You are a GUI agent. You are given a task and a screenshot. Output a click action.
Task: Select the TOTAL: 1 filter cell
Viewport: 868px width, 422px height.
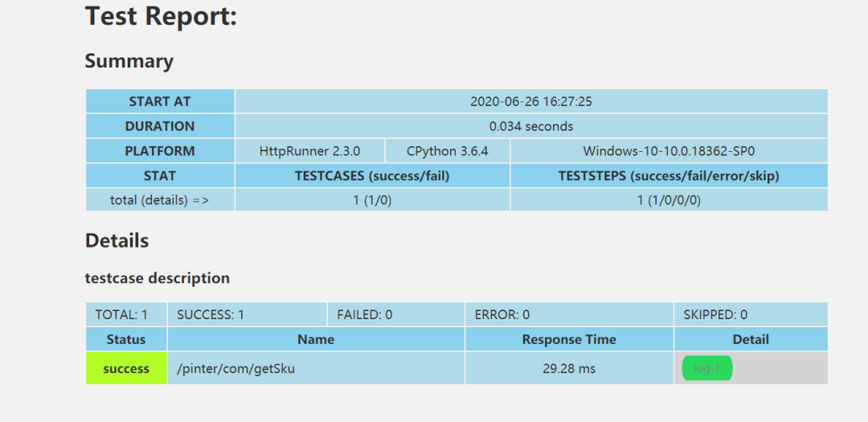pyautogui.click(x=126, y=314)
